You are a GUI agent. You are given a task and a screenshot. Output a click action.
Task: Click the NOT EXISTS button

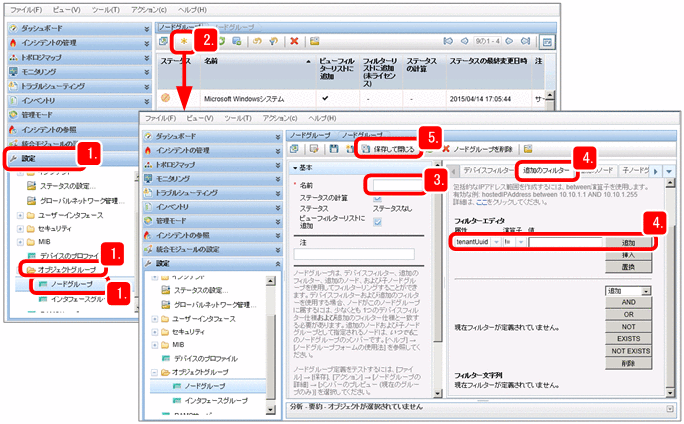click(628, 351)
